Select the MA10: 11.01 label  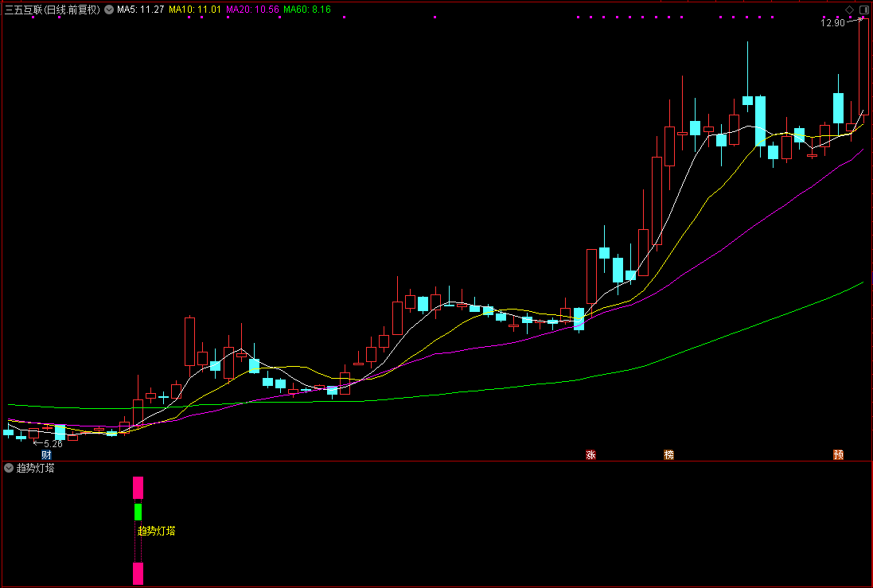[195, 10]
